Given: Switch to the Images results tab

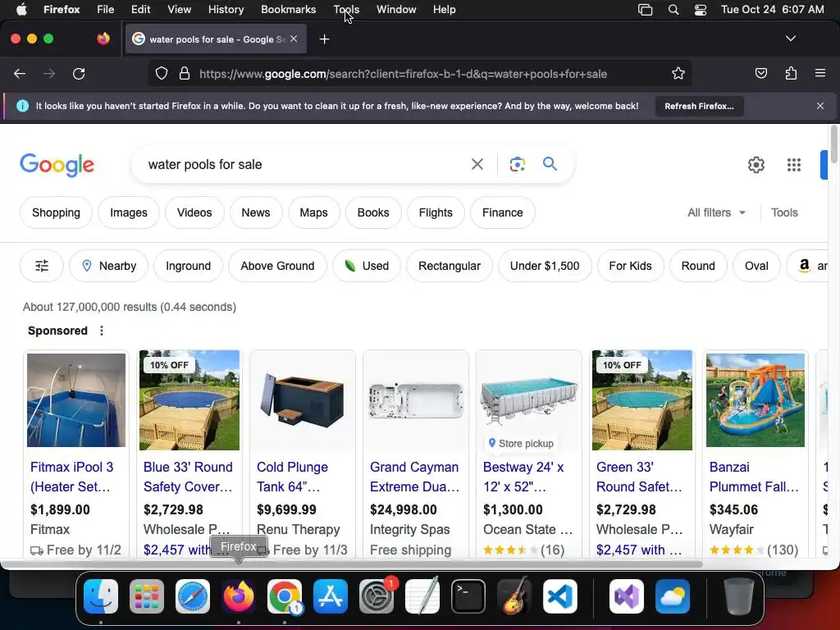Looking at the screenshot, I should pyautogui.click(x=129, y=212).
